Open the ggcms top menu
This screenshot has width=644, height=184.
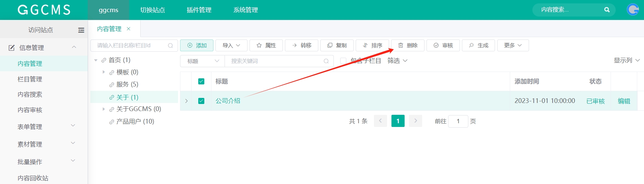pyautogui.click(x=109, y=10)
